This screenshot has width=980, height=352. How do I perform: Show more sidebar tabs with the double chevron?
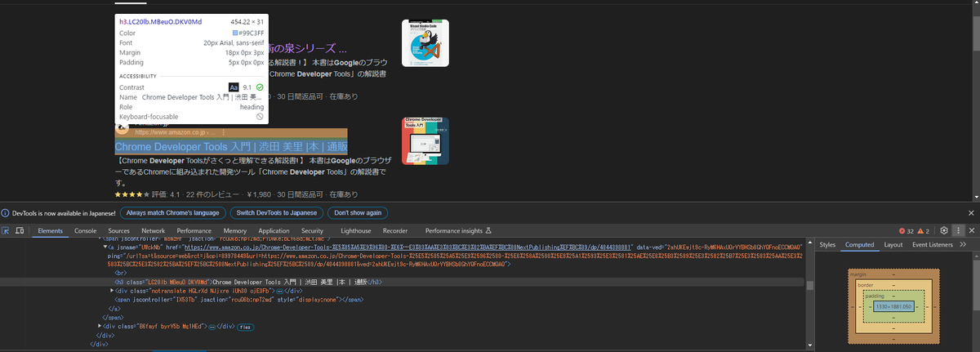click(x=964, y=244)
